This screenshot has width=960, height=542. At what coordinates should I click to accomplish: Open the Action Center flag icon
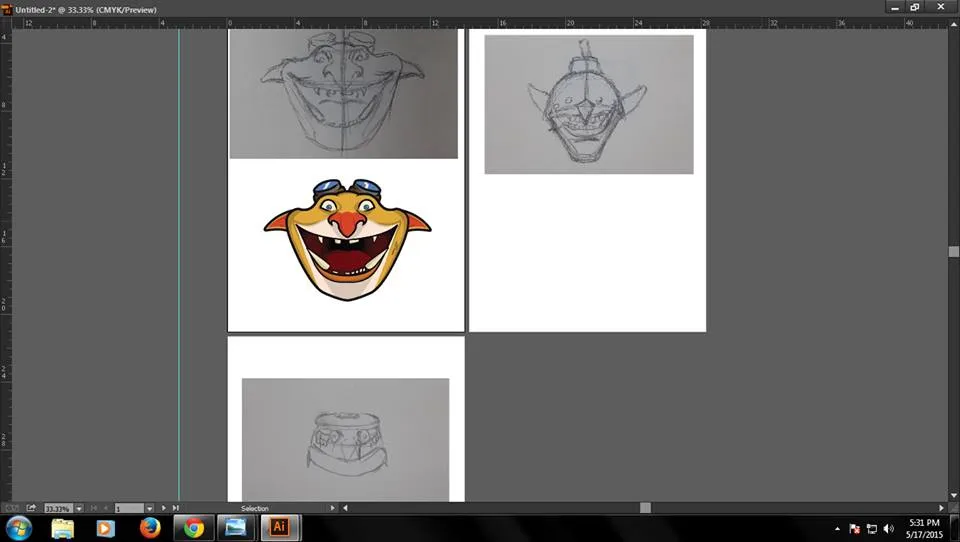pyautogui.click(x=854, y=529)
